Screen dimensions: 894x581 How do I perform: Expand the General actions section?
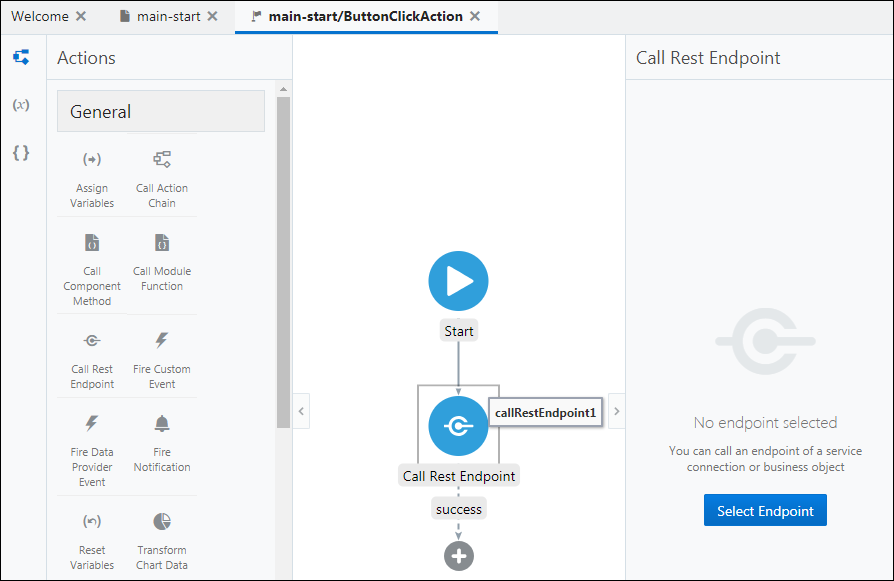click(160, 111)
